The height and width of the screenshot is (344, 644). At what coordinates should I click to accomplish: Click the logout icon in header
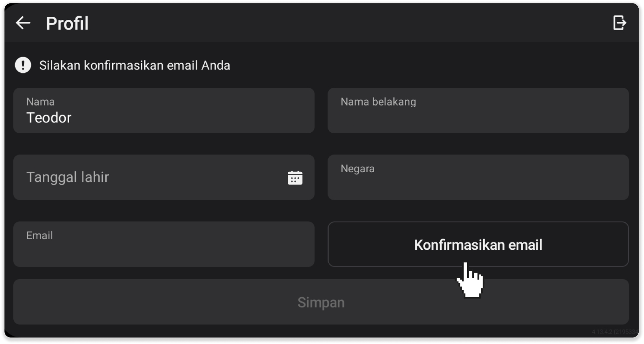tap(619, 23)
